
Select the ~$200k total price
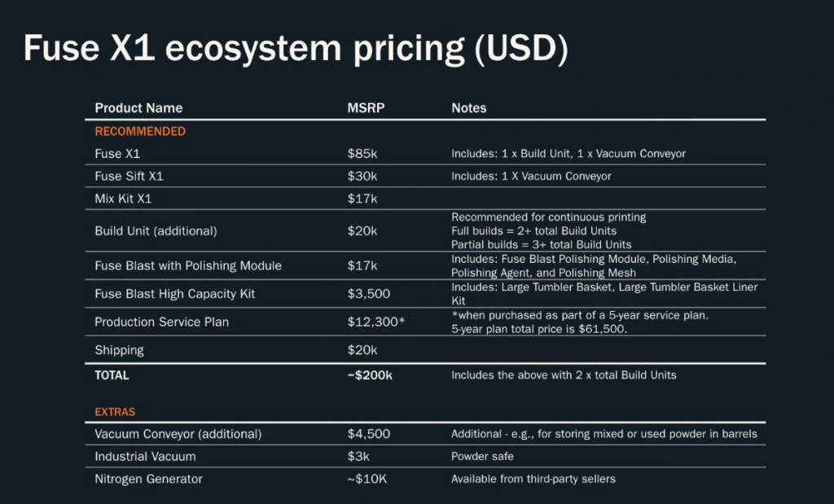tap(370, 375)
